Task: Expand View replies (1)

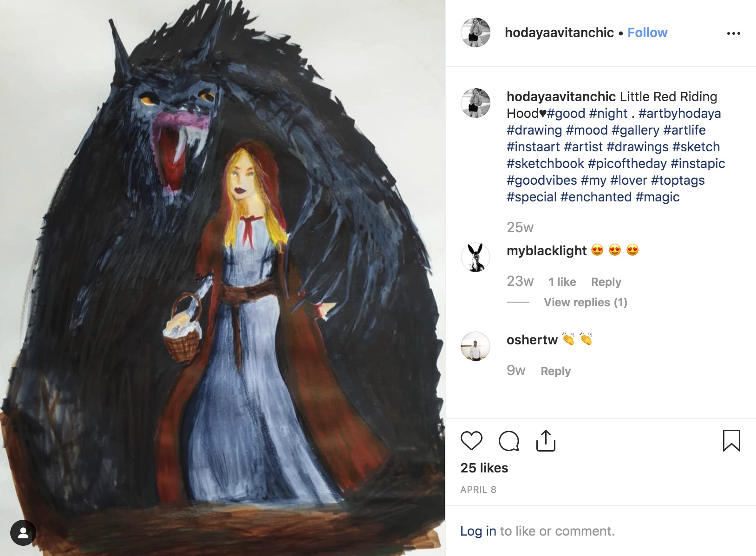Action: 586,303
